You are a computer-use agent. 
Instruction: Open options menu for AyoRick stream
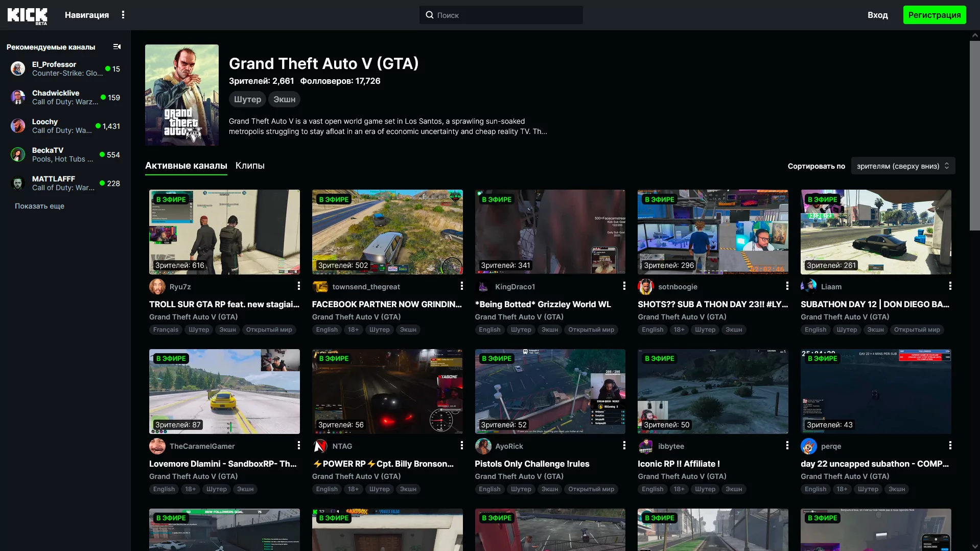(624, 446)
